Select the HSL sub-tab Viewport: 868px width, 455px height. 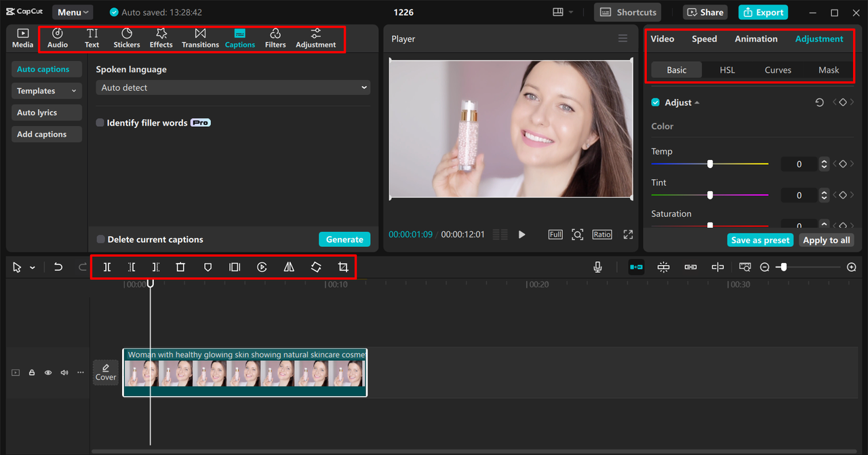[x=727, y=70]
